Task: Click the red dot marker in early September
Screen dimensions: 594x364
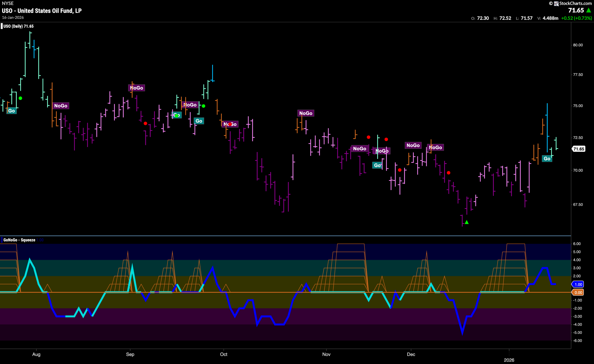Action: point(145,124)
